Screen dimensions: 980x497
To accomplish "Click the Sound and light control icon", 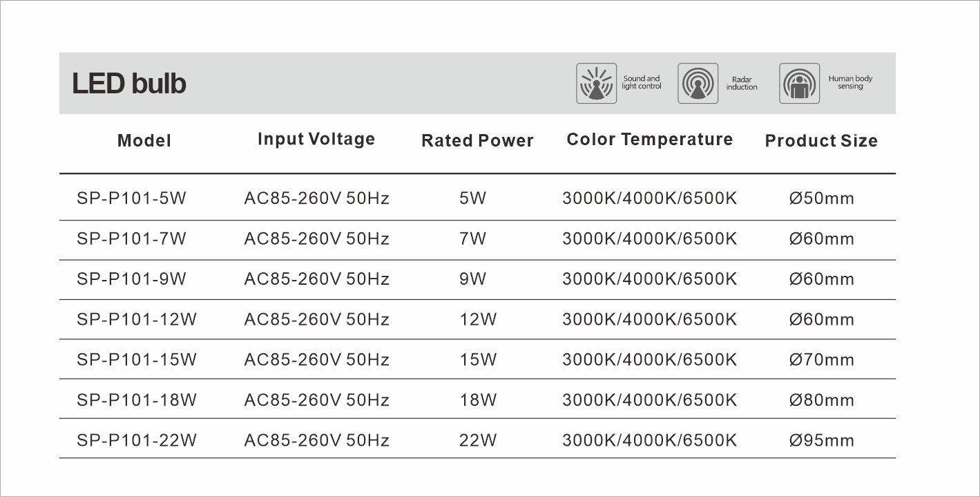I will (596, 84).
